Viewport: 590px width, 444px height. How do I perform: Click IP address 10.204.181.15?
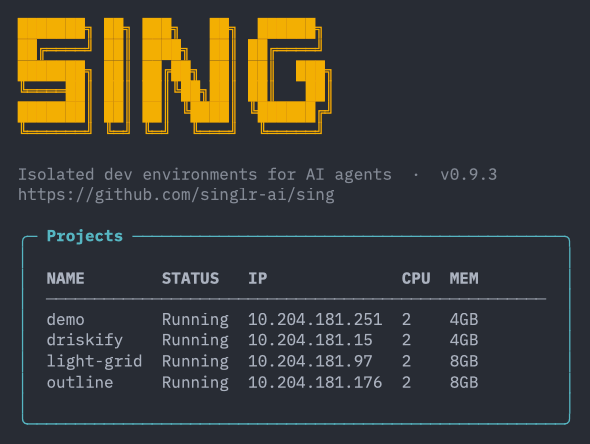(x=310, y=340)
